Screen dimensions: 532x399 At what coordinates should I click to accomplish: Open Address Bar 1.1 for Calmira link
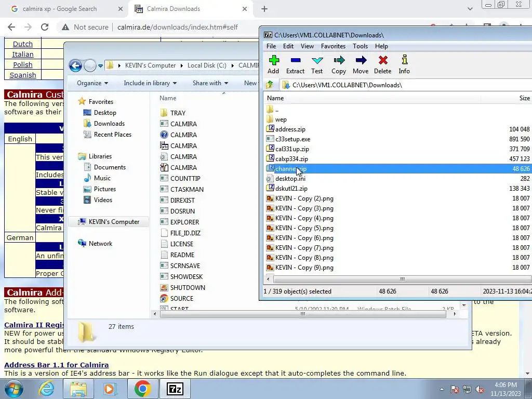click(x=56, y=365)
